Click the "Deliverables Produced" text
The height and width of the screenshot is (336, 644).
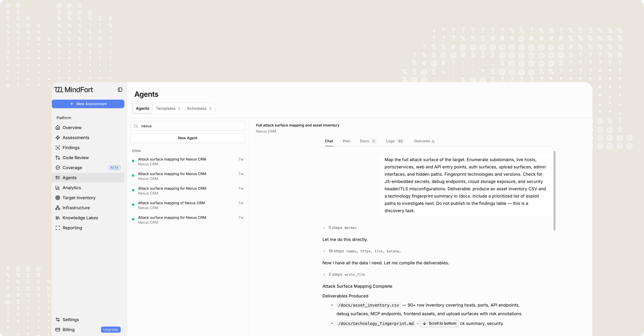click(345, 296)
